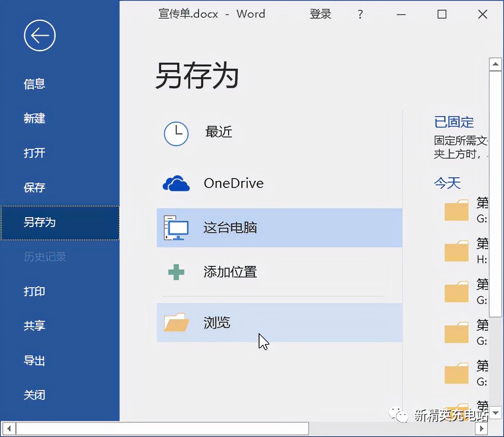Screen dimensions: 504x437
Task: Click the down arrow on the vertical scrollbar
Action: 495,413
